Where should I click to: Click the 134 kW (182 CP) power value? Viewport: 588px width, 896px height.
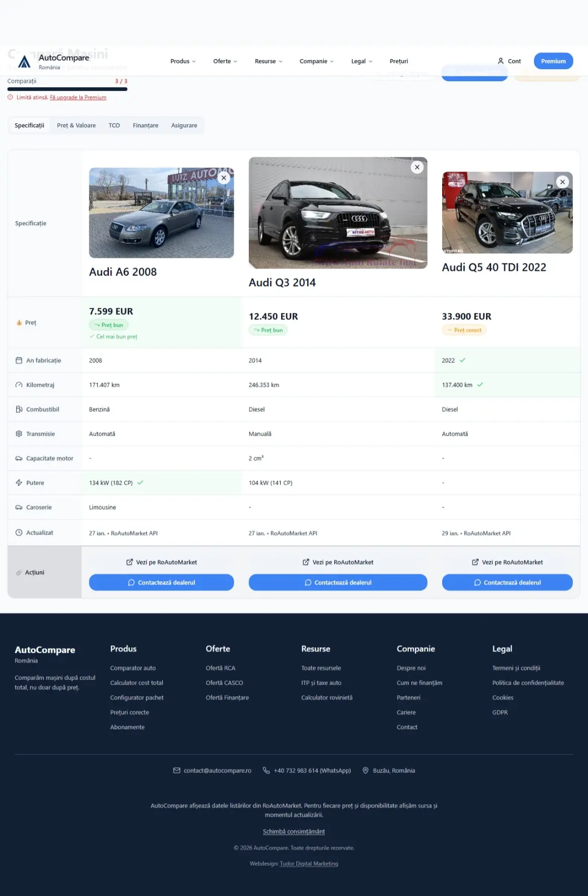tap(111, 483)
